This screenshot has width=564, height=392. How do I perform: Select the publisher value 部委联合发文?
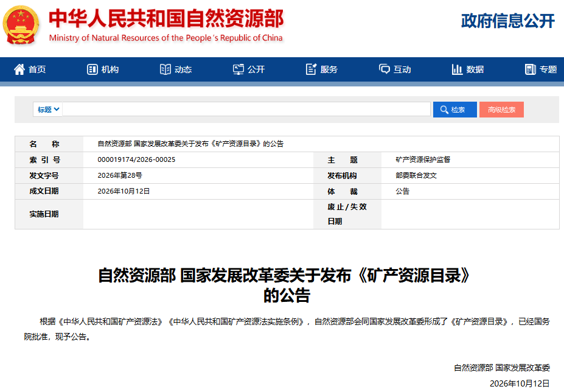point(416,175)
